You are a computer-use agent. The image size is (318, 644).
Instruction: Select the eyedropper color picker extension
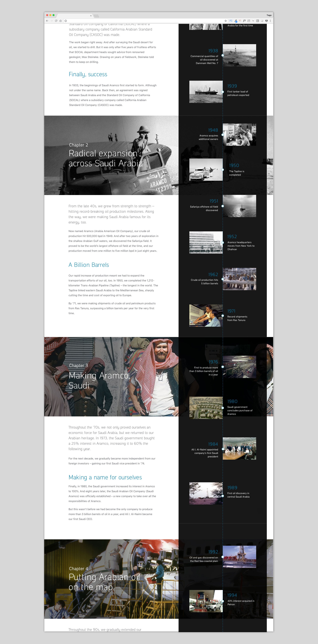pyautogui.click(x=236, y=21)
